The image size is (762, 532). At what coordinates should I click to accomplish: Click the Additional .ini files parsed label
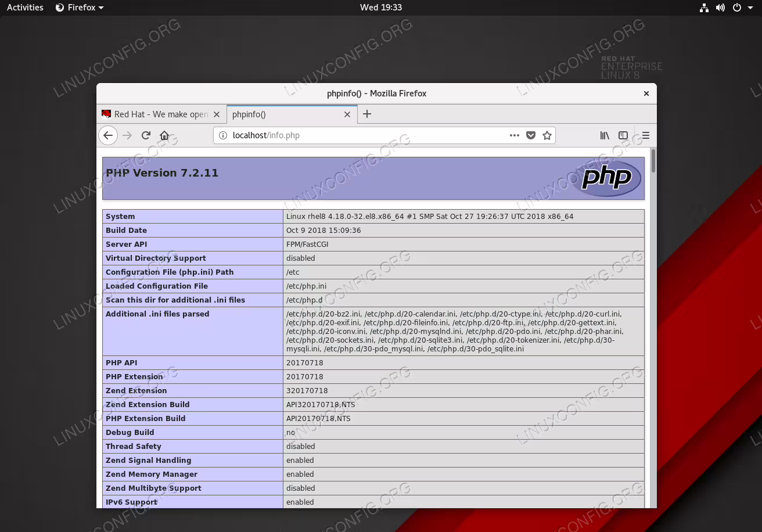coord(157,314)
